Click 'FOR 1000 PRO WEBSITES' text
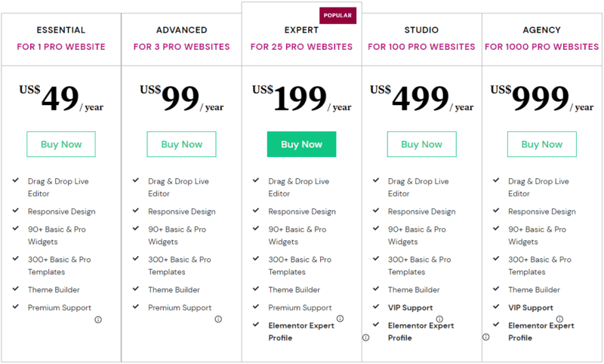 [x=542, y=47]
